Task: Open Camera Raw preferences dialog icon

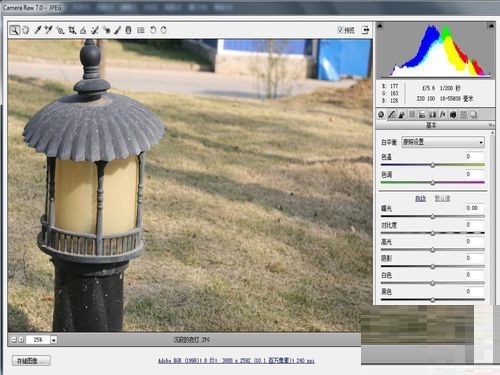Action: (x=141, y=30)
